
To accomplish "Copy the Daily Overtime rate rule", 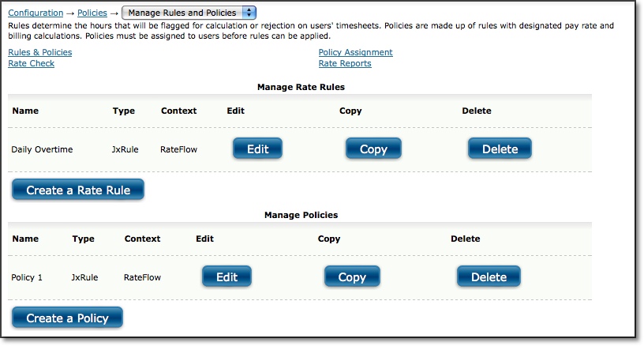I will click(373, 149).
